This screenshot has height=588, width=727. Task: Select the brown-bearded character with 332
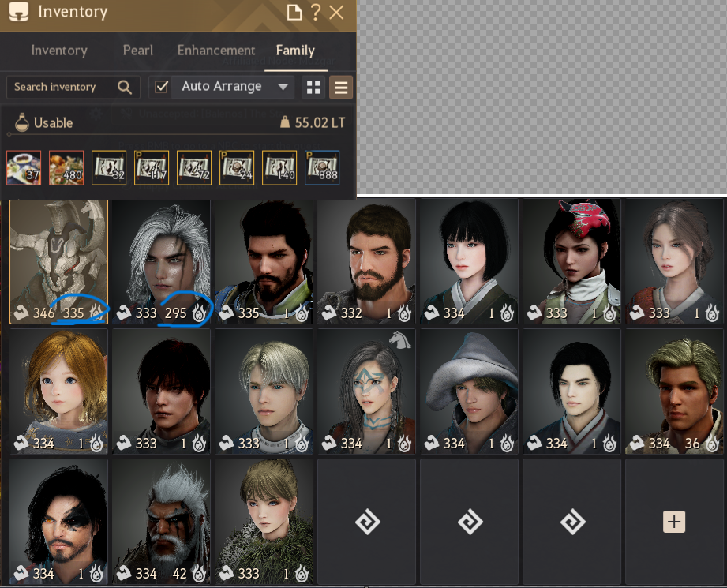pos(367,261)
